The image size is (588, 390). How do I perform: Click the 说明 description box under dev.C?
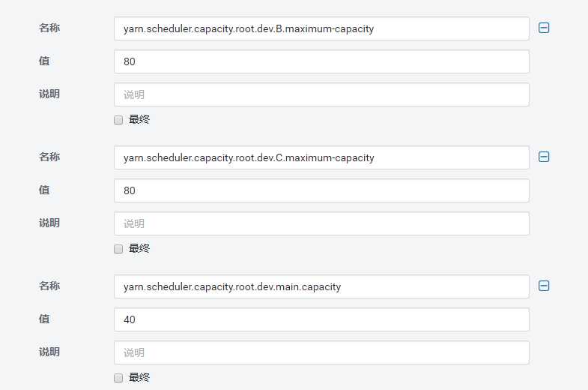[x=321, y=223]
